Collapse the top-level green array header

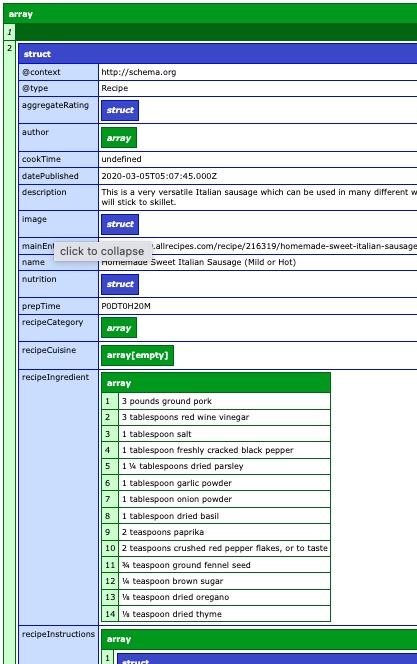point(210,14)
